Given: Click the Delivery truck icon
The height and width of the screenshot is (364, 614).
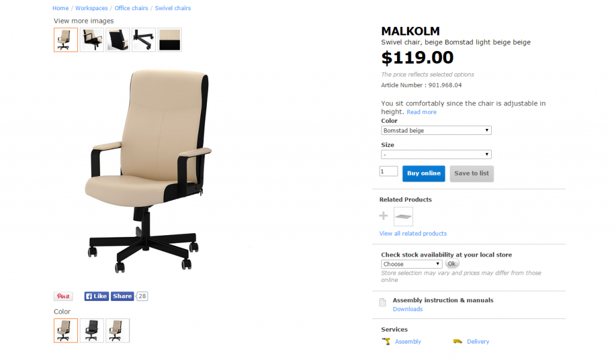Looking at the screenshot, I should click(x=458, y=341).
